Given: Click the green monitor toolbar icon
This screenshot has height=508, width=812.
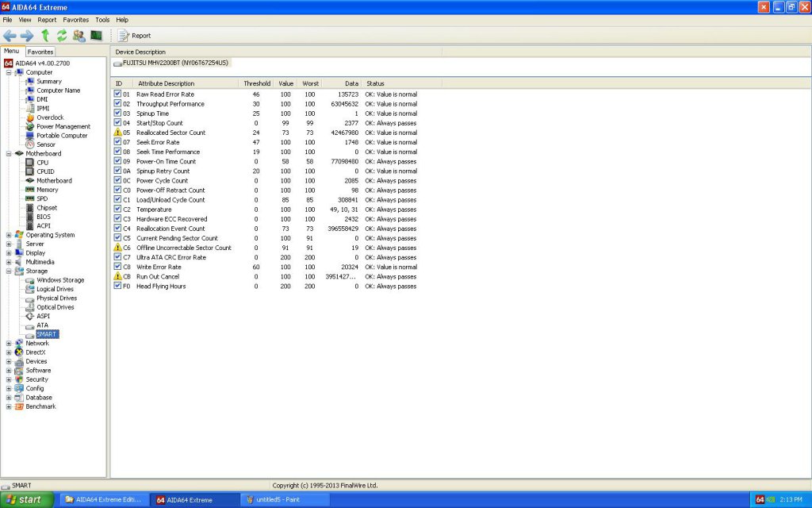Looking at the screenshot, I should 96,35.
